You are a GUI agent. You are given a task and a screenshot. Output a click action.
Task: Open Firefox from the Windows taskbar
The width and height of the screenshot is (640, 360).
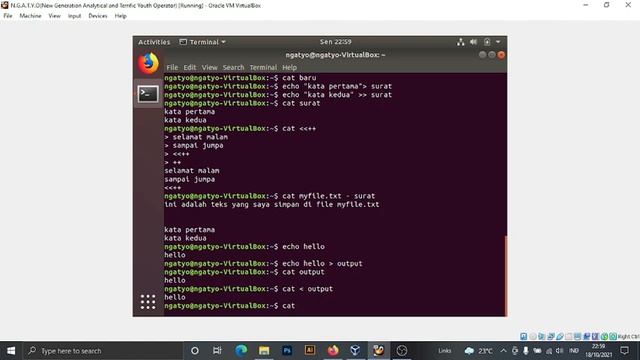click(333, 351)
